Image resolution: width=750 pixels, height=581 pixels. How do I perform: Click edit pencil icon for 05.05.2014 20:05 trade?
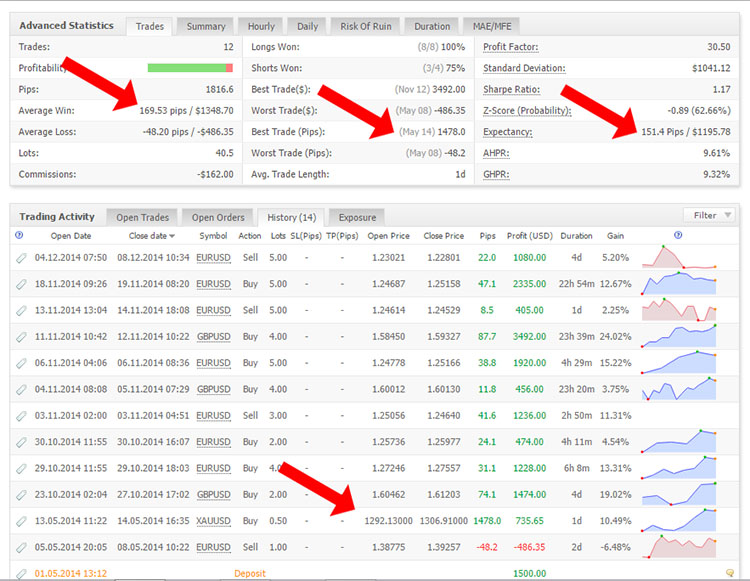21,548
